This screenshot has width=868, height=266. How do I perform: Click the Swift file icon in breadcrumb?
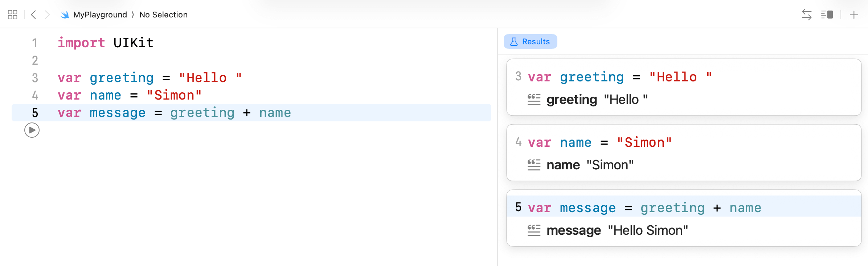[x=65, y=15]
